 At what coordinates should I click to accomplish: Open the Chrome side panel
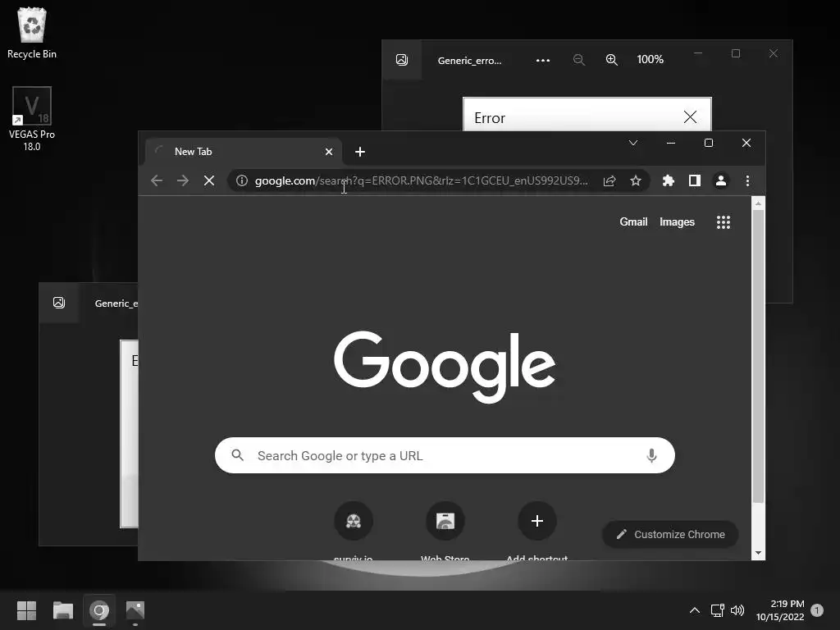tap(694, 180)
